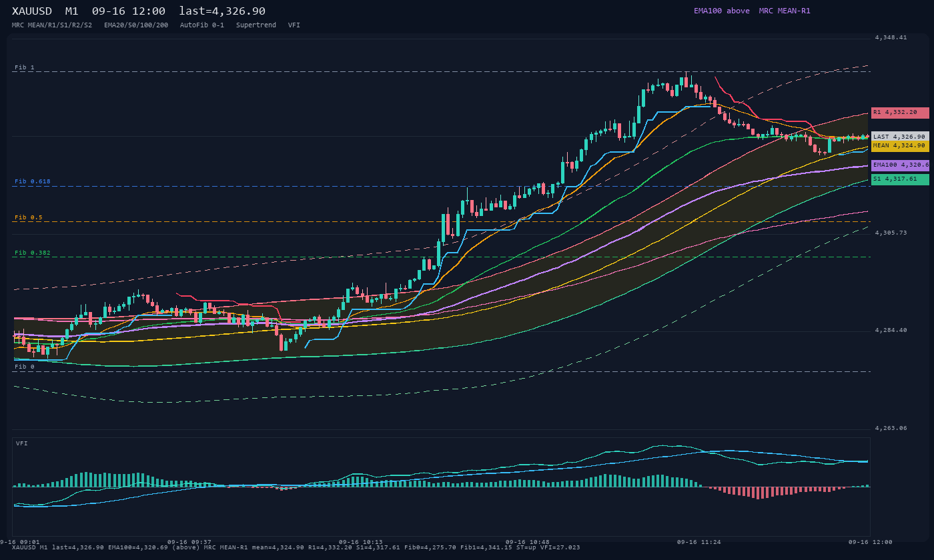Select the Fib 0.618 level label

pyautogui.click(x=33, y=181)
